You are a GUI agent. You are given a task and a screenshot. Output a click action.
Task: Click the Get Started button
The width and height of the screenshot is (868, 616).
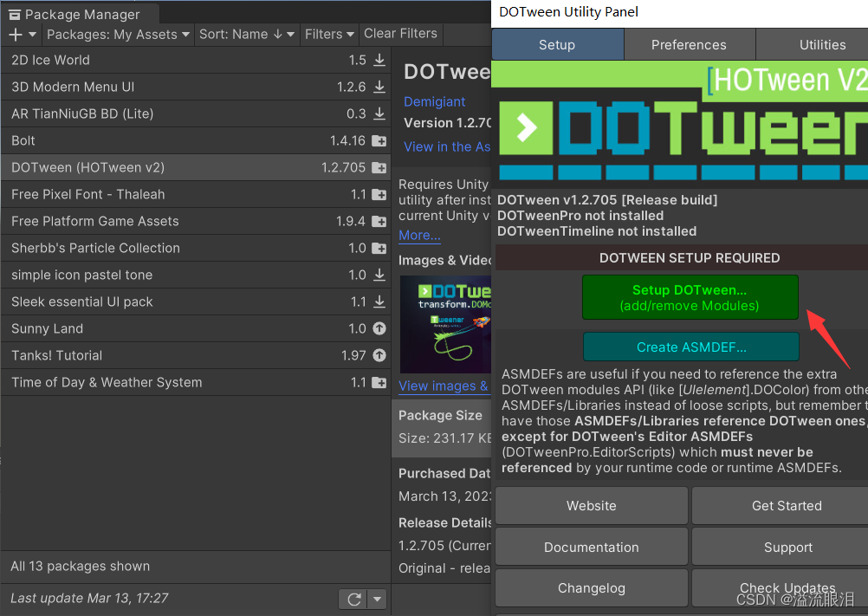(780, 506)
